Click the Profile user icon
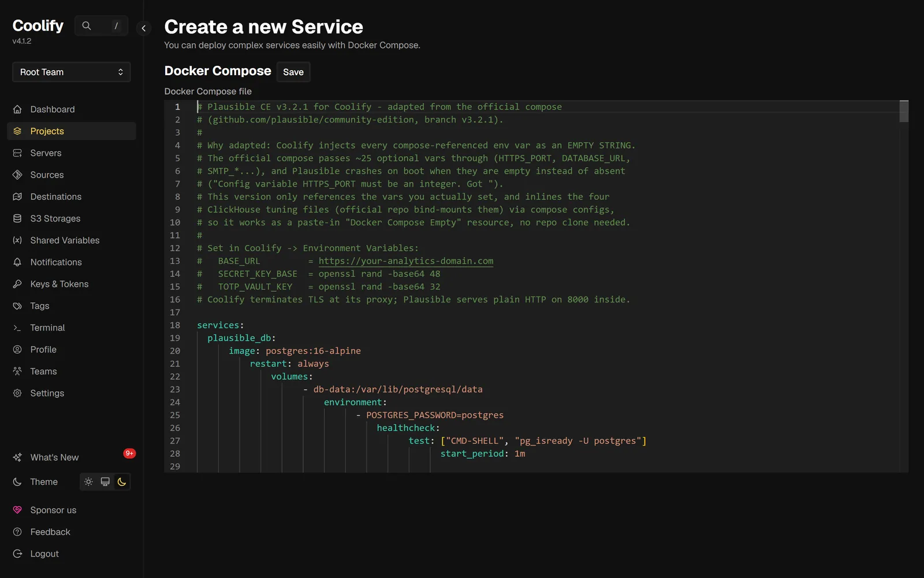This screenshot has width=924, height=578. (17, 350)
